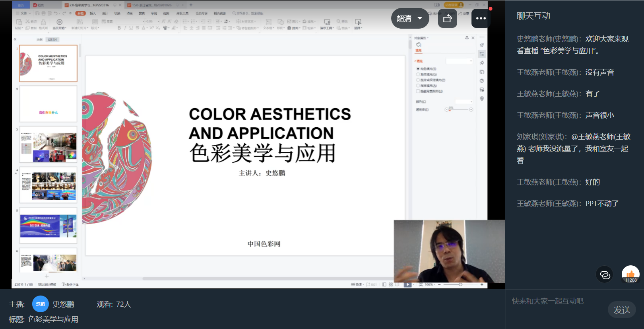Select slide 5 thumbnail in the slide panel
Screen dimensions: 644x329
click(48, 225)
